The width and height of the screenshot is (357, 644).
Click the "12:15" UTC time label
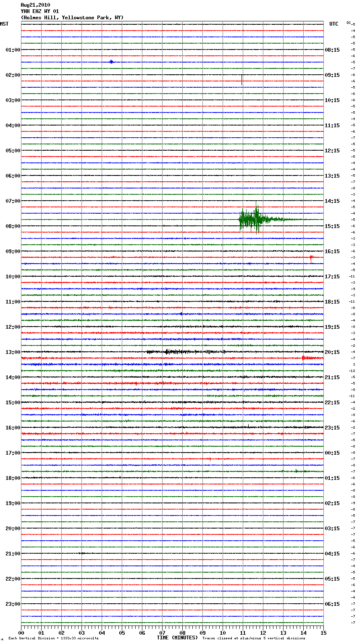pos(332,151)
